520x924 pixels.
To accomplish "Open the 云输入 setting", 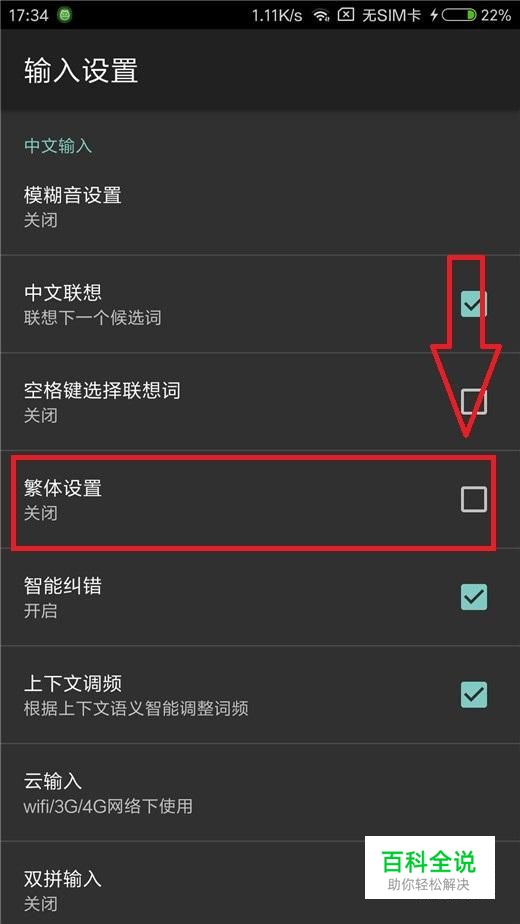I will pos(260,793).
